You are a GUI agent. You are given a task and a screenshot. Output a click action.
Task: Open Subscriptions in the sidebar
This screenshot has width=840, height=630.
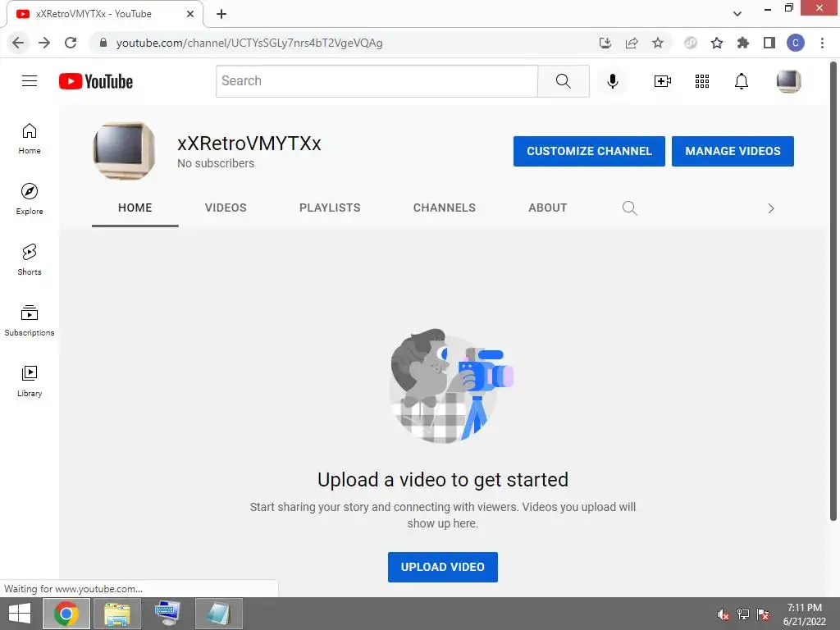(30, 321)
